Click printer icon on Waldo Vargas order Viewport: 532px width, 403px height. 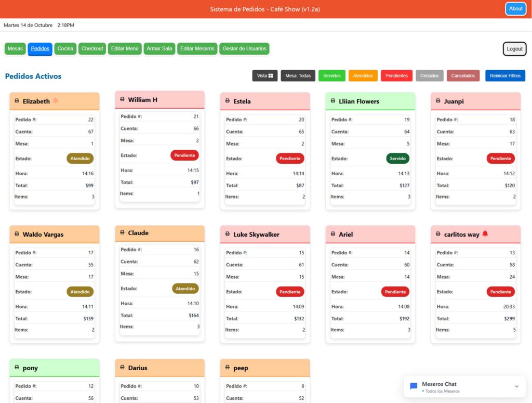point(17,234)
